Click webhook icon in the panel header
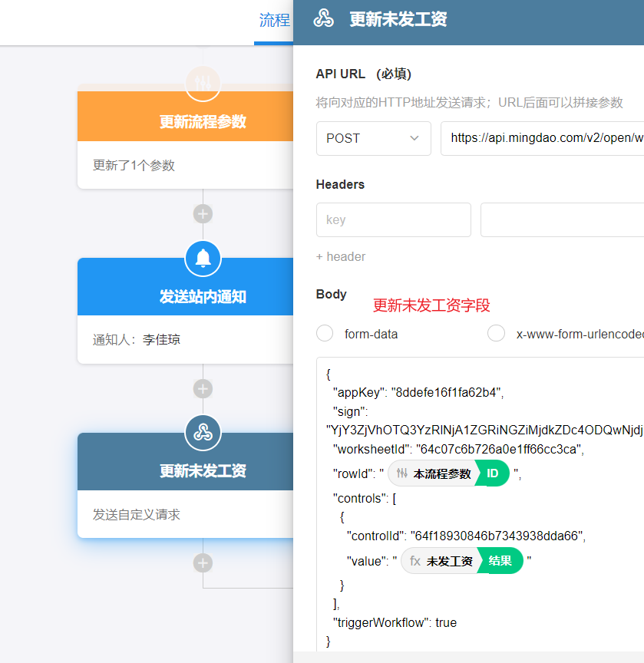 [x=324, y=19]
